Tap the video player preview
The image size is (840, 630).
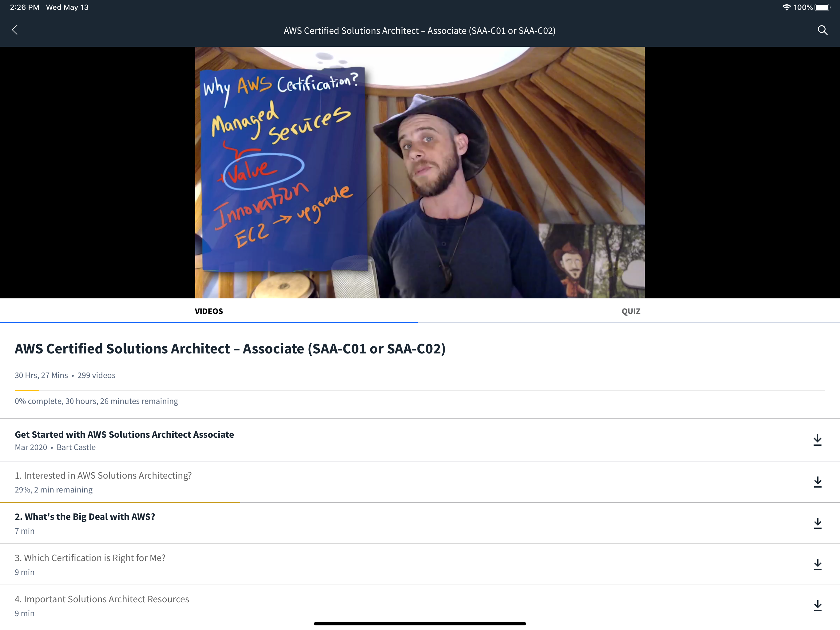point(420,172)
